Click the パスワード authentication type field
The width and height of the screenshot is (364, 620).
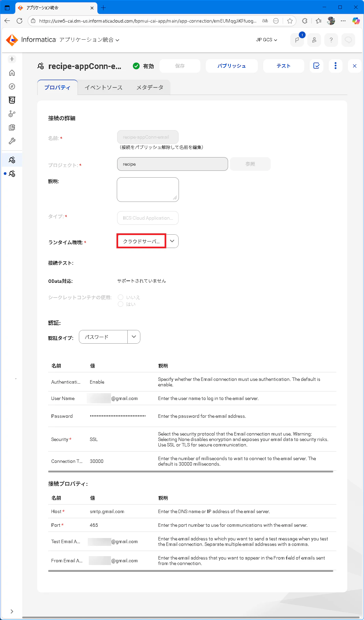103,337
